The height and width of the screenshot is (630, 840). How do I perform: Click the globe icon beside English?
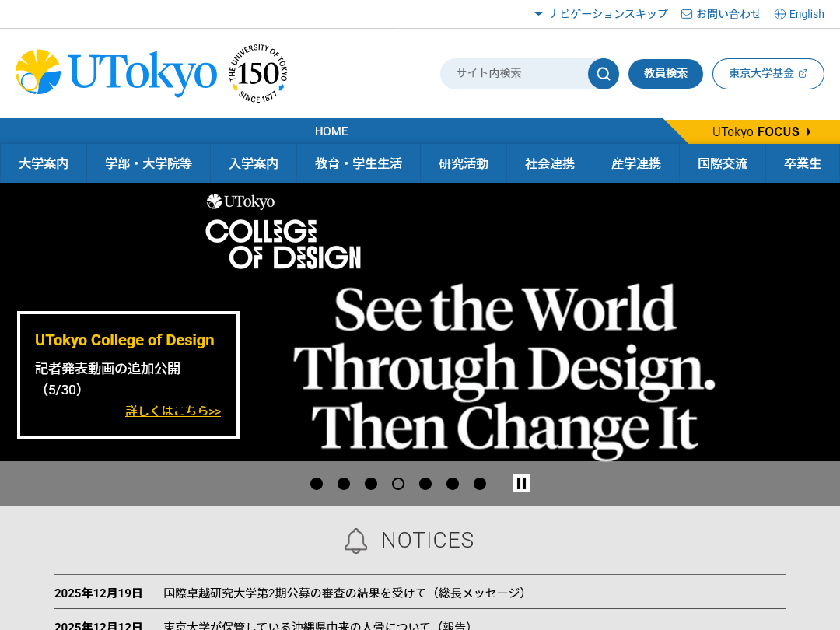[x=780, y=14]
